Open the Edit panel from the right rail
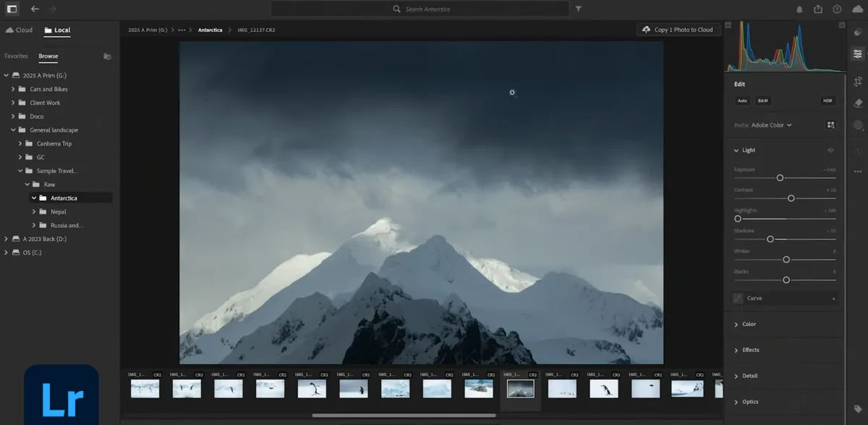Image resolution: width=868 pixels, height=425 pixels. (x=857, y=53)
